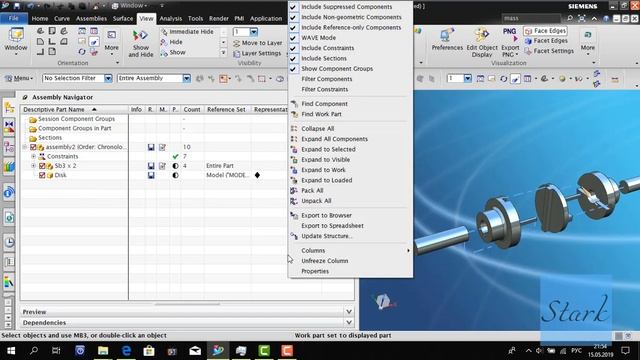
Task: Click the Pack All icon
Action: 294,191
